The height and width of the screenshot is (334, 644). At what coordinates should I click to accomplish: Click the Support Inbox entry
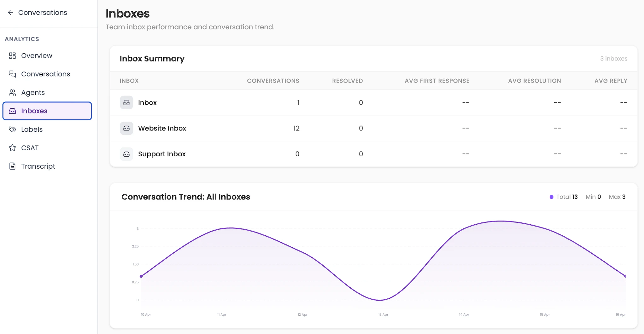coord(162,154)
